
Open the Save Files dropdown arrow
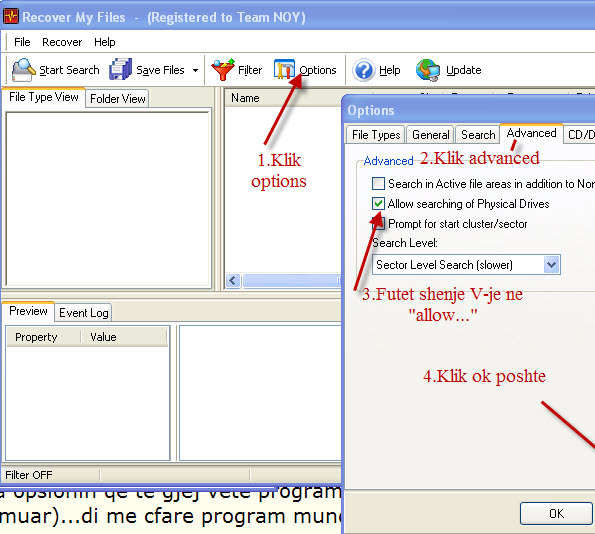tap(195, 70)
